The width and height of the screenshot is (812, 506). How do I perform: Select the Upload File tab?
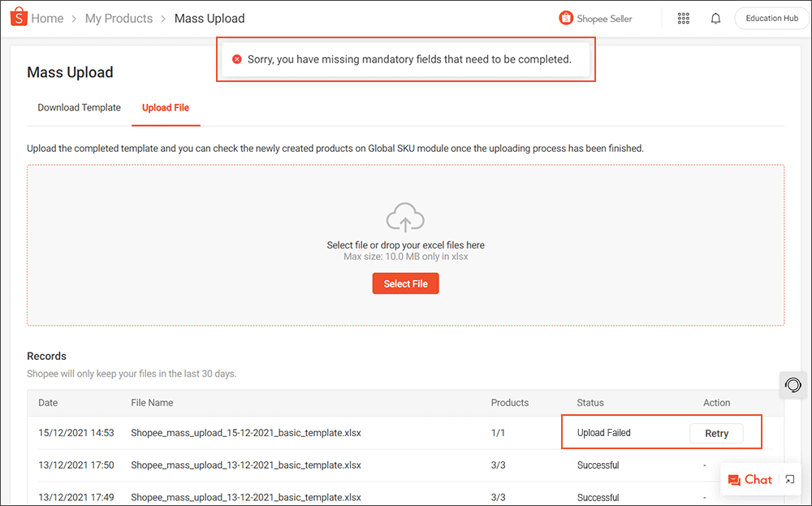click(166, 107)
